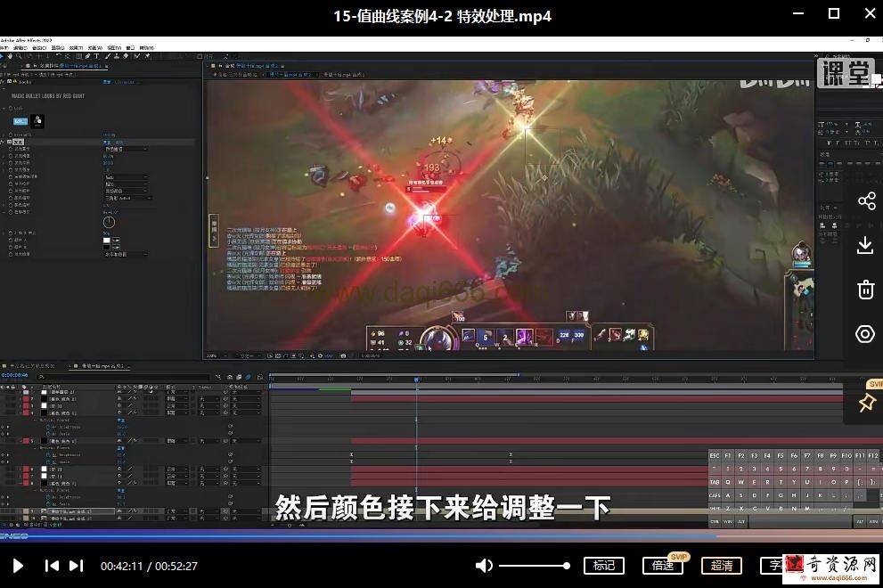Open the 帮助 menu in After Effects

click(x=147, y=48)
